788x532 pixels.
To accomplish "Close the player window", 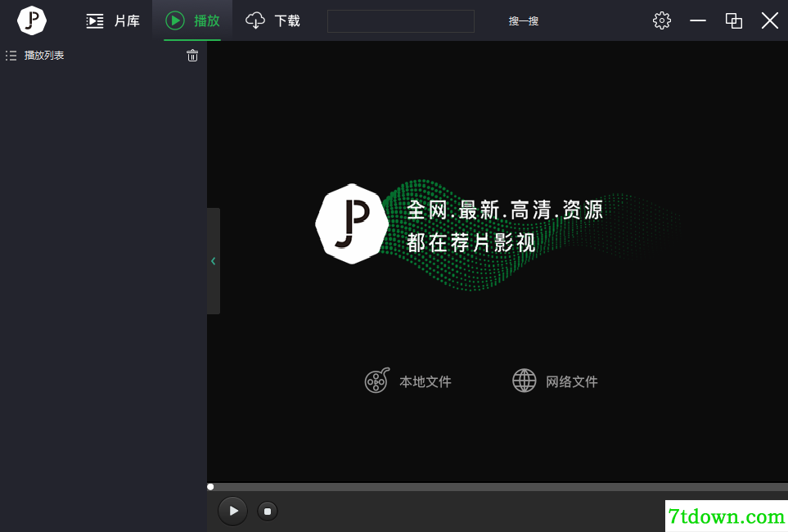I will (x=769, y=20).
